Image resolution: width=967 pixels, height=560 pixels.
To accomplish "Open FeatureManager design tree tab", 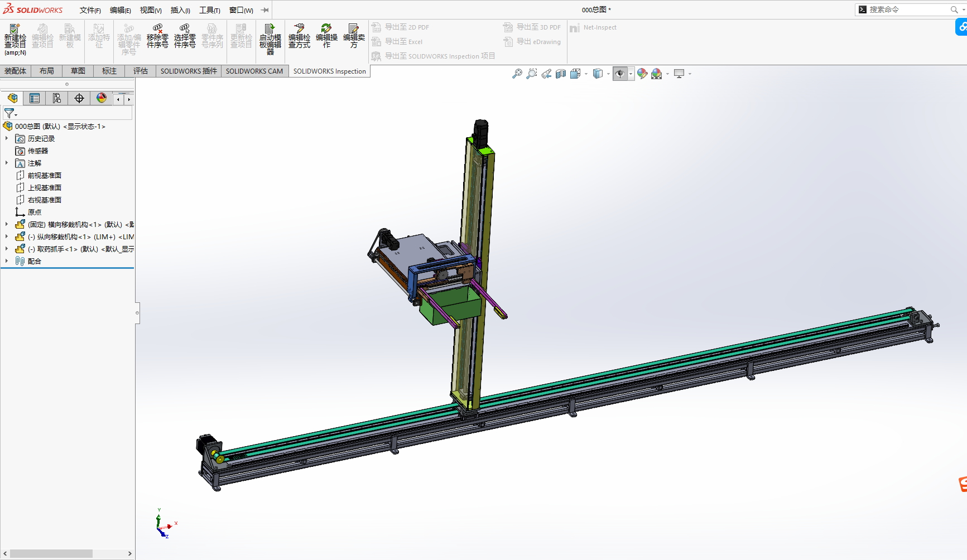I will coord(12,98).
